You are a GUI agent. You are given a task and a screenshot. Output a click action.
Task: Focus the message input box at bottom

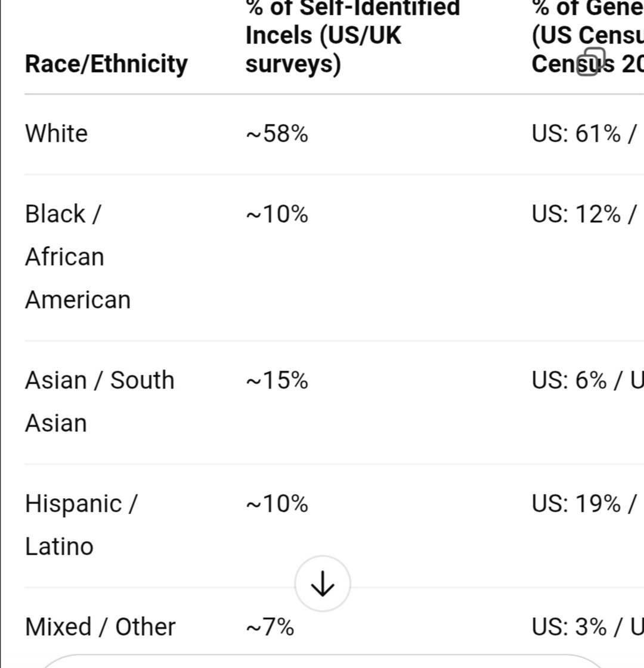322,662
